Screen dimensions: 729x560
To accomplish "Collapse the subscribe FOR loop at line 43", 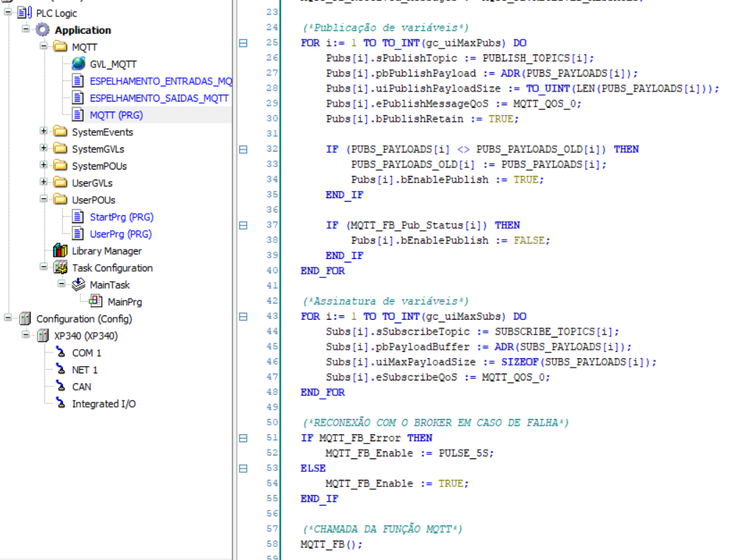I will 243,316.
